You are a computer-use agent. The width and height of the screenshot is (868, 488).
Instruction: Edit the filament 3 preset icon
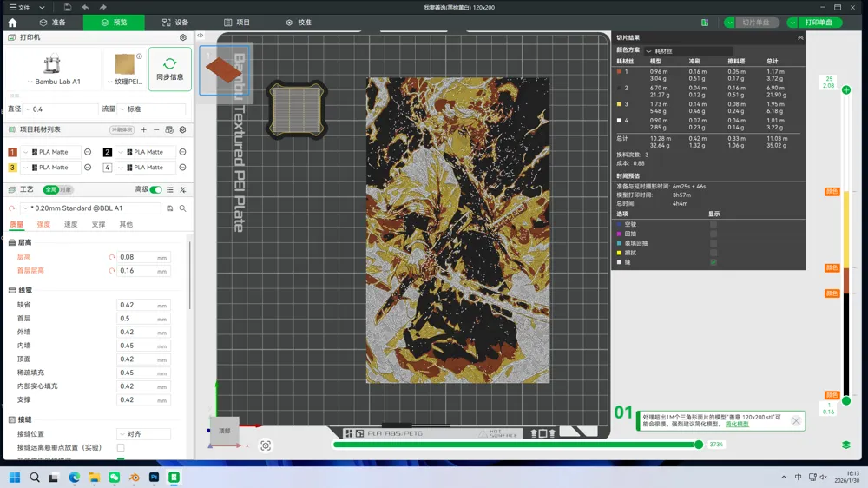88,168
